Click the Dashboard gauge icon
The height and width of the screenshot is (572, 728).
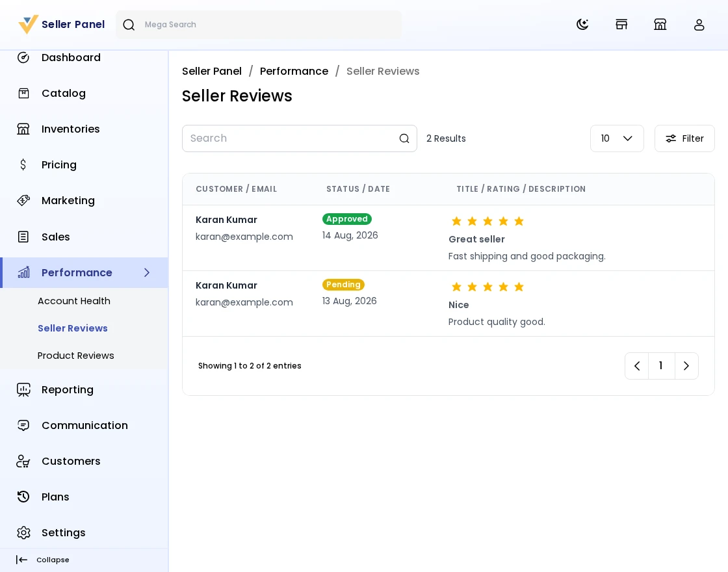click(23, 58)
